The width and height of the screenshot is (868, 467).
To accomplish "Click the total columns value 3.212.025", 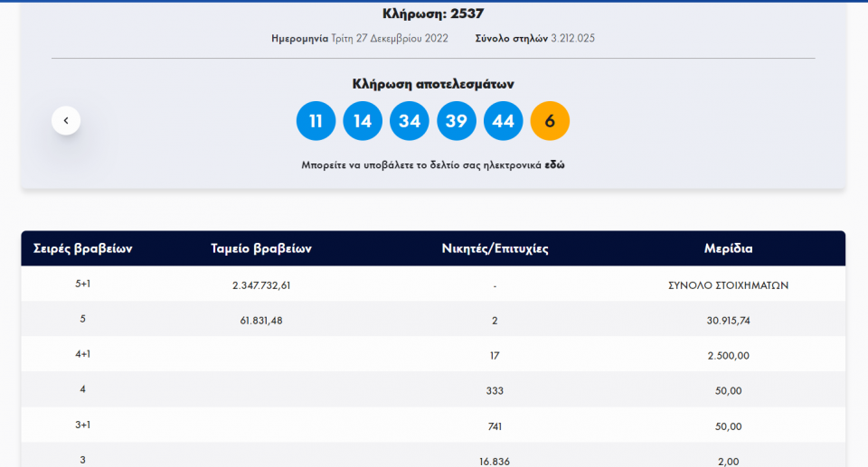I will click(572, 39).
